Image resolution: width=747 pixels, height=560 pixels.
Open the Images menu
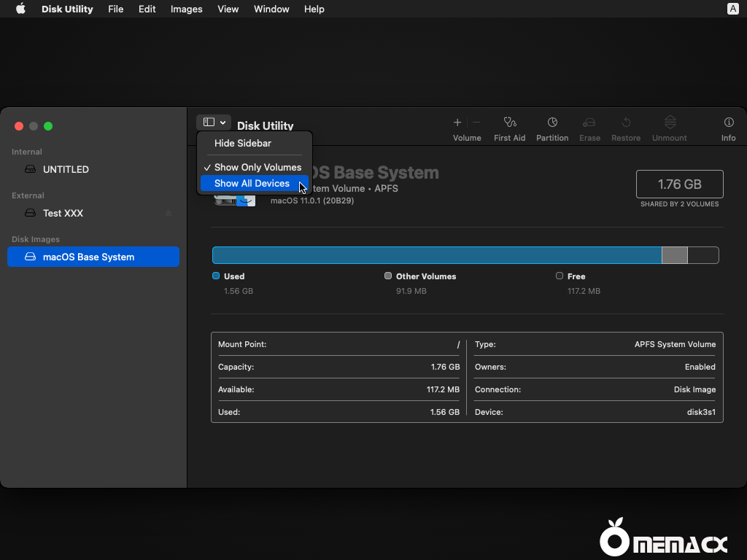click(186, 9)
